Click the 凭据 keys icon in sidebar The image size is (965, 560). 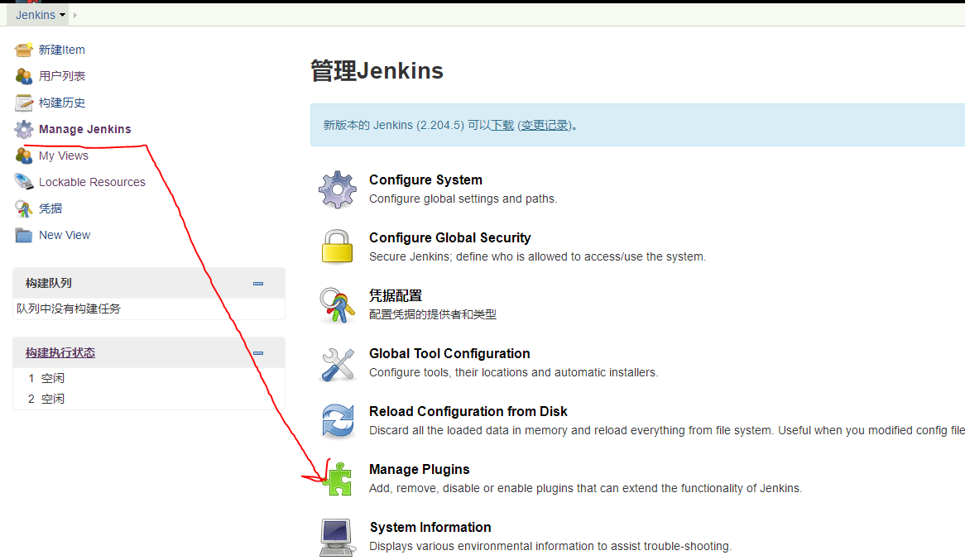pyautogui.click(x=23, y=208)
